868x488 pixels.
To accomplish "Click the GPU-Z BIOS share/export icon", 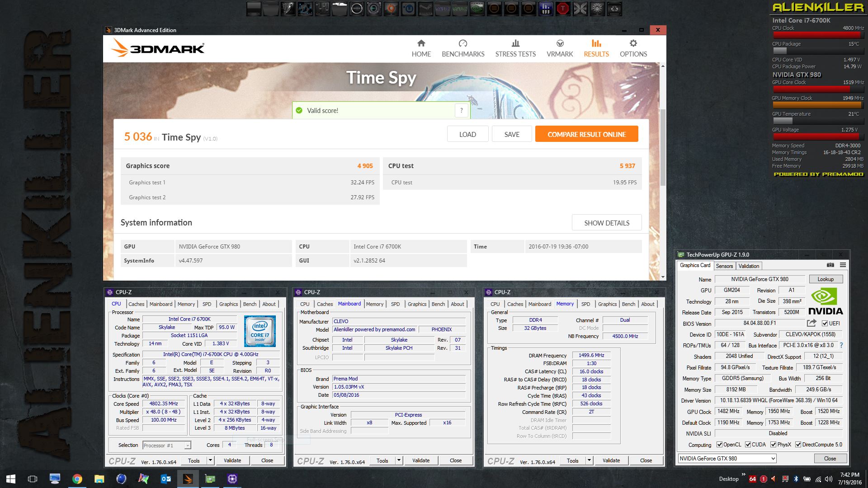I will pos(811,323).
